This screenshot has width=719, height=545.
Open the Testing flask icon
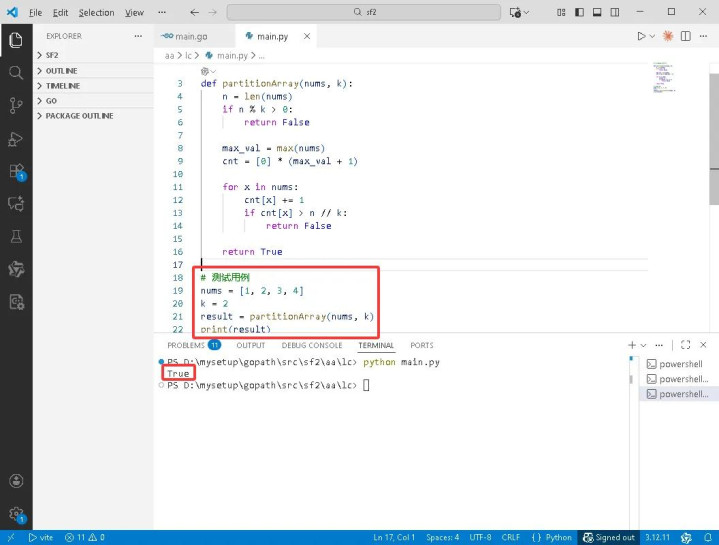coord(15,236)
